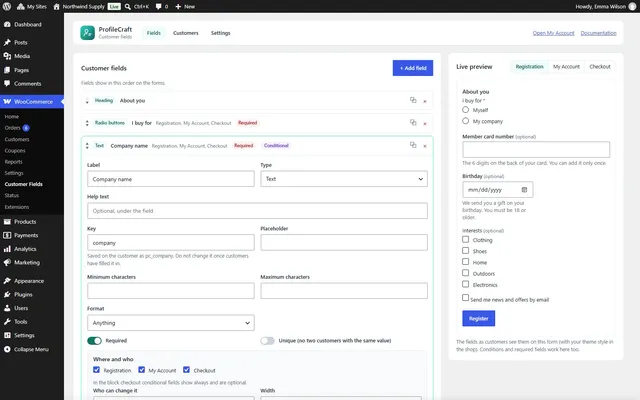Open the Analytics chart icon

click(x=7, y=249)
